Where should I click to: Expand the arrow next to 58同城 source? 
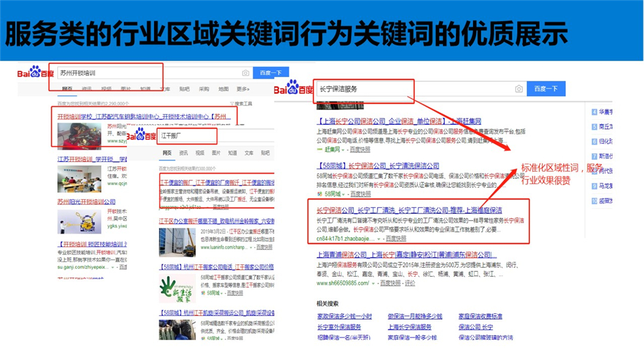click(345, 194)
